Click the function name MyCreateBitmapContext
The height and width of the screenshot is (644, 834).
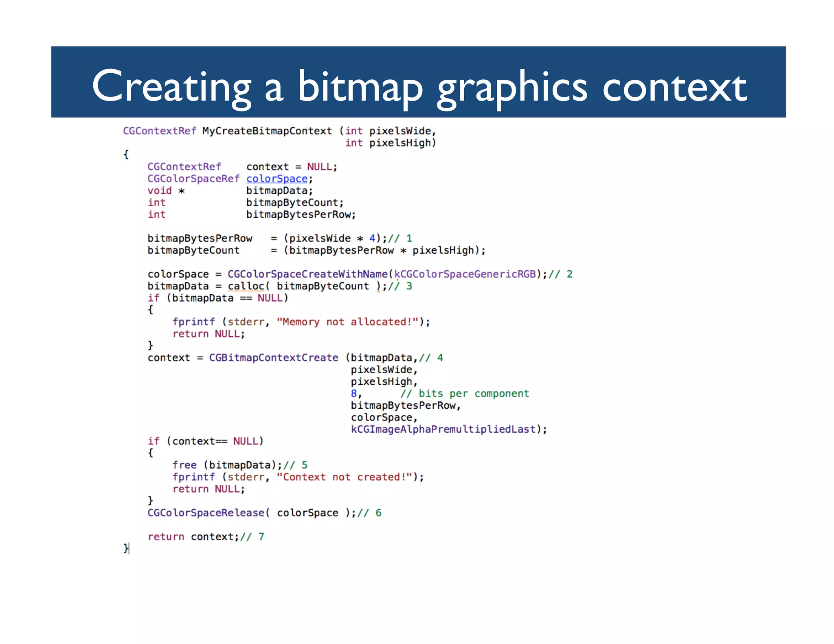pyautogui.click(x=267, y=131)
